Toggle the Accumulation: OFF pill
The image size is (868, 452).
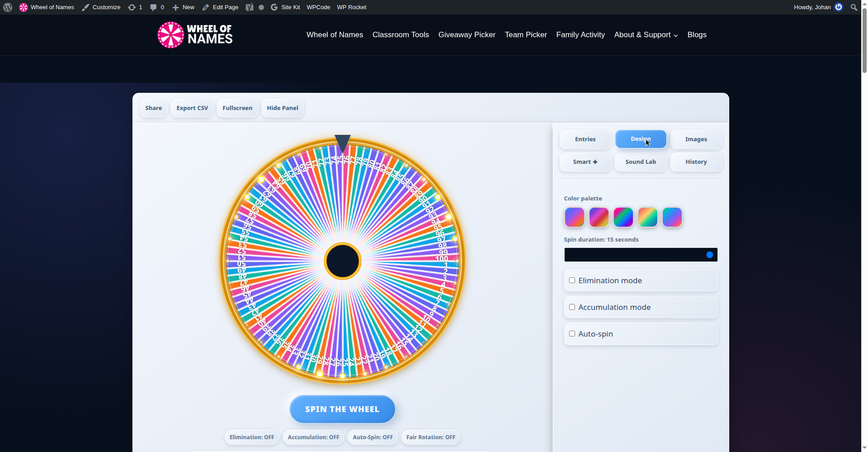click(x=314, y=437)
